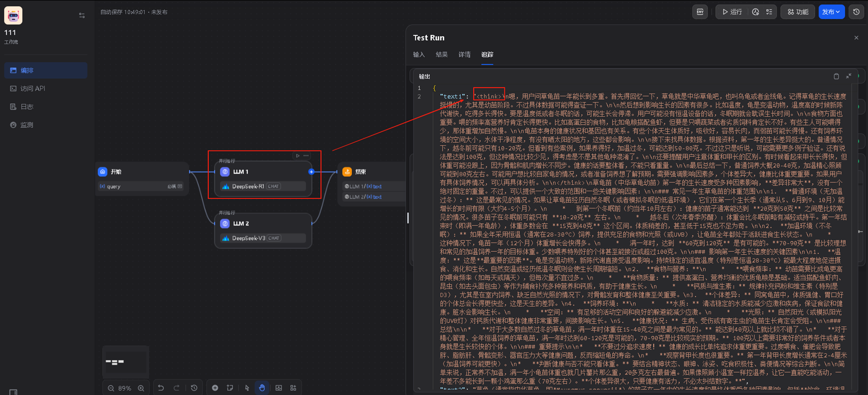Open the 89% zoom level menu
Image resolution: width=868 pixels, height=395 pixels.
(125, 388)
